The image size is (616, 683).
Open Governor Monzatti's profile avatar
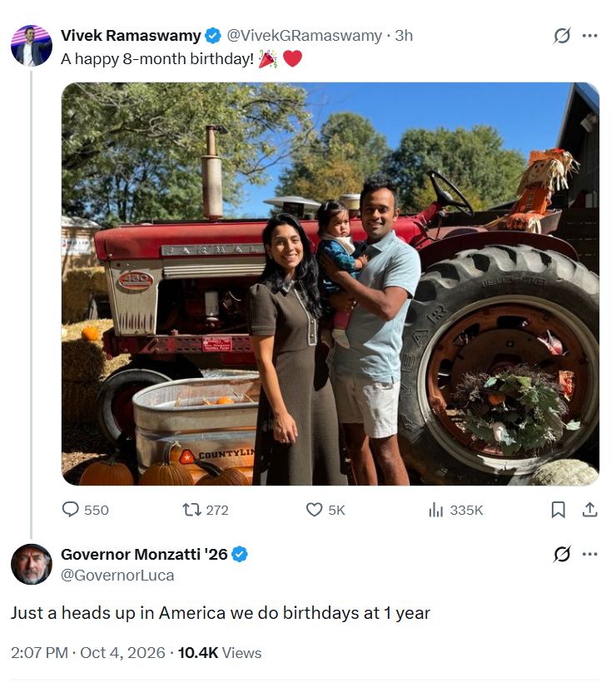(32, 564)
